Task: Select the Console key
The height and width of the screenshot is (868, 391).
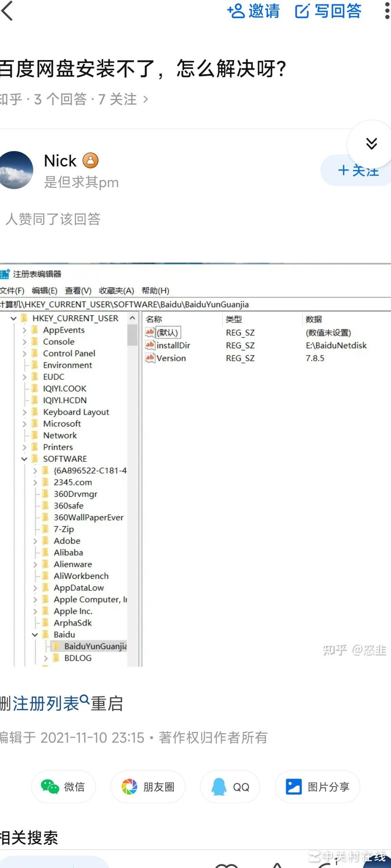Action: [59, 342]
